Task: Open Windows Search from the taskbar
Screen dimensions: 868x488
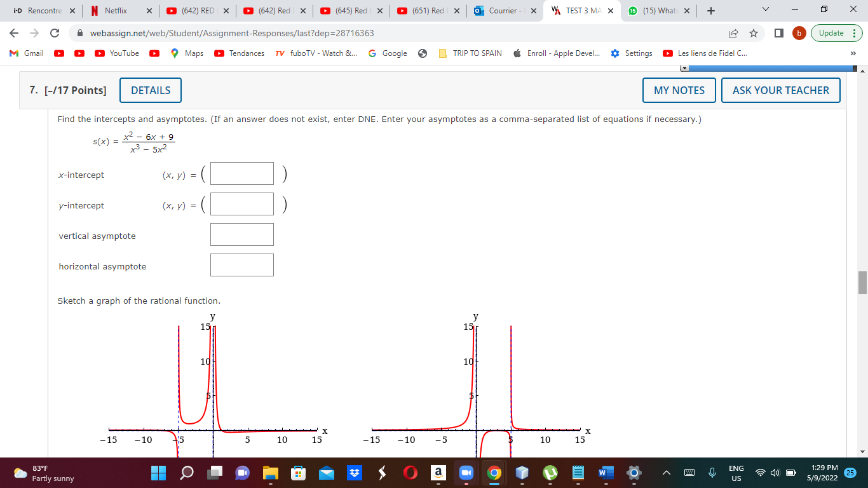Action: pyautogui.click(x=187, y=473)
